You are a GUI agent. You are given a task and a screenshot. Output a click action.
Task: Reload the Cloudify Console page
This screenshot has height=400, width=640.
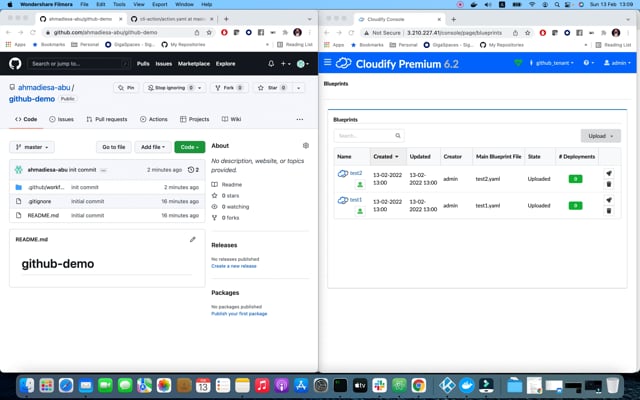351,33
